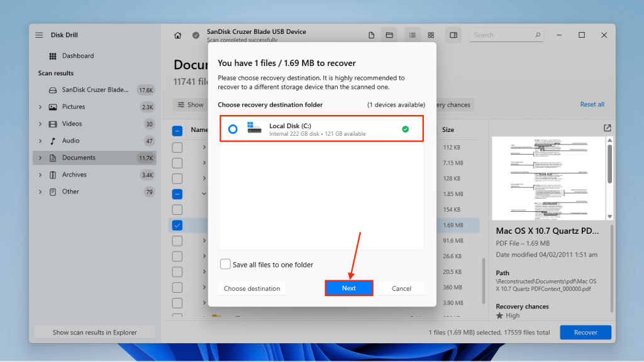
Task: Expand the Pictures category chevron
Action: (39, 107)
